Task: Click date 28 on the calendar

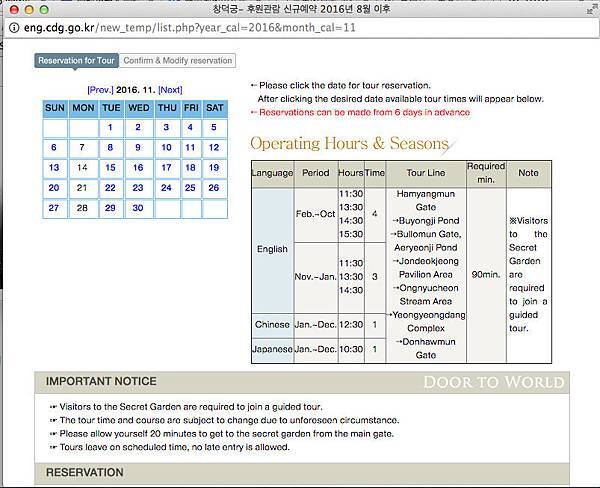Action: point(82,208)
